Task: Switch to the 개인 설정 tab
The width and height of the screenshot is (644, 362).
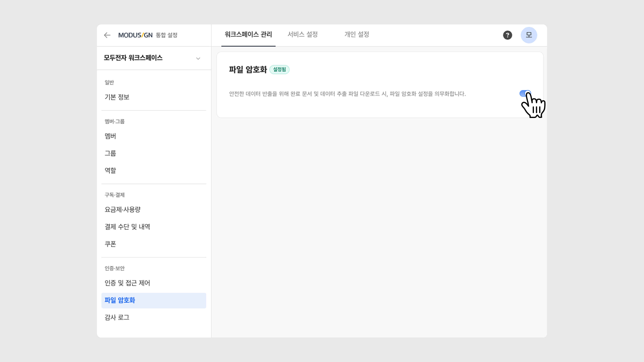Action: click(x=357, y=35)
